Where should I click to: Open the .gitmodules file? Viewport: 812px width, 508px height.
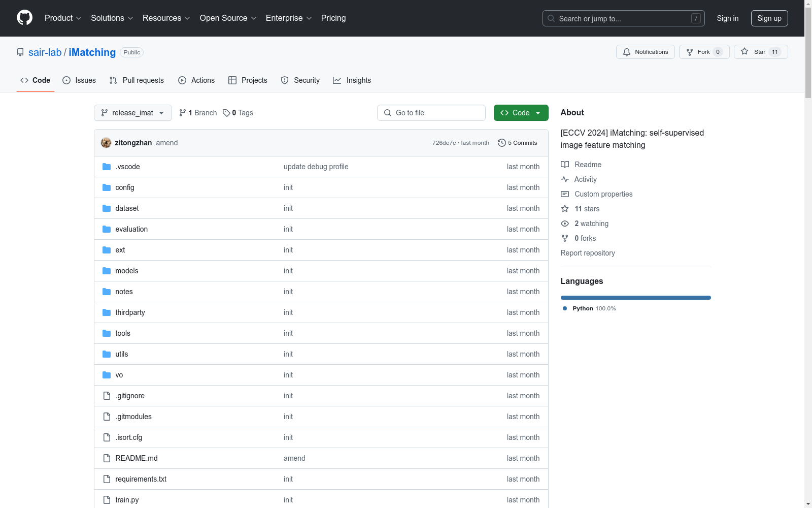pyautogui.click(x=133, y=417)
